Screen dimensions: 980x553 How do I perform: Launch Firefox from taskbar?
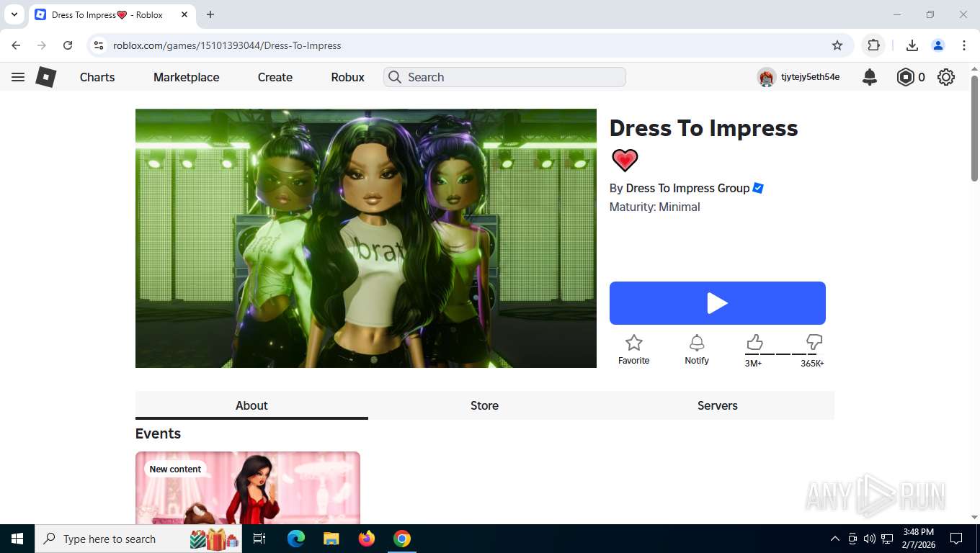[367, 539]
